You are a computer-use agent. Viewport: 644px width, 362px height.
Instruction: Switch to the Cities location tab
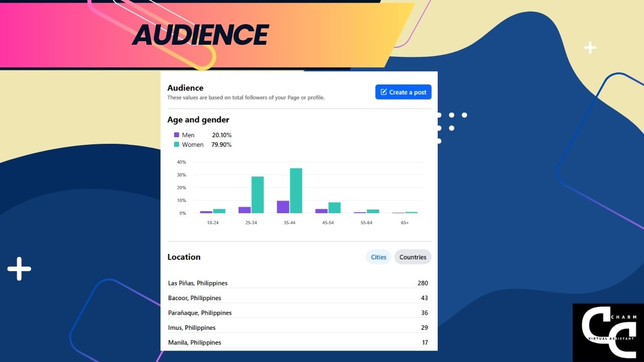tap(378, 257)
